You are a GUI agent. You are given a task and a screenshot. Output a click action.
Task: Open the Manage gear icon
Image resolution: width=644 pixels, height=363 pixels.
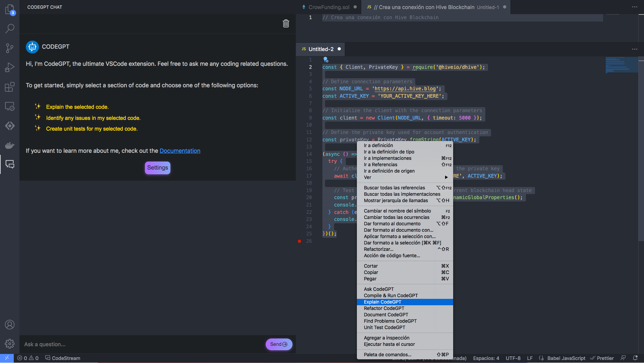[10, 344]
